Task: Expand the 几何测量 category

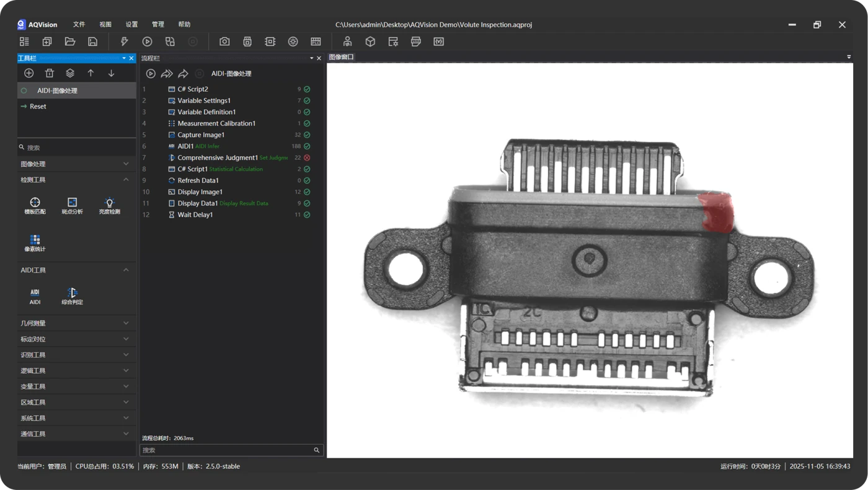Action: (x=76, y=323)
